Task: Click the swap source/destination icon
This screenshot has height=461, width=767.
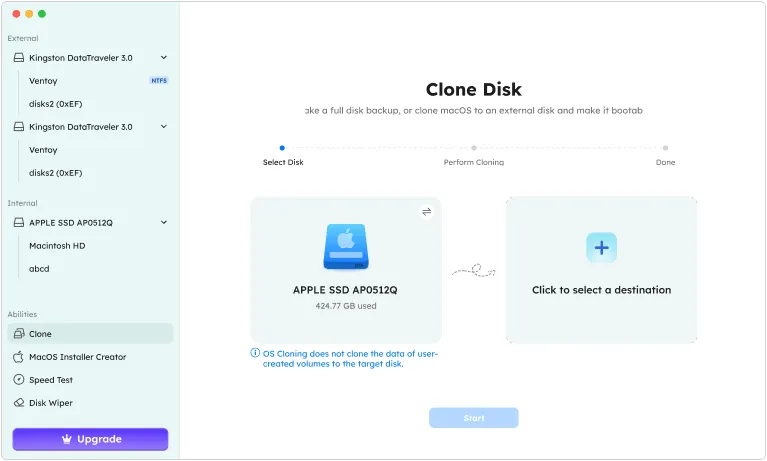Action: (x=427, y=212)
